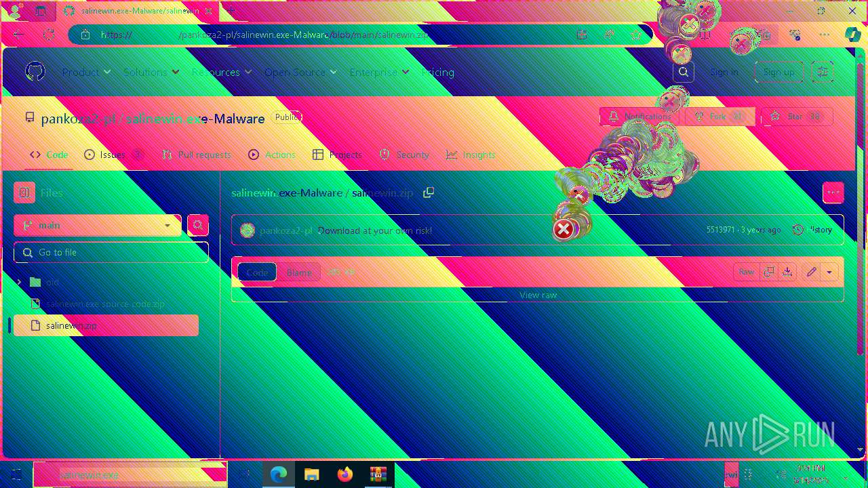Image resolution: width=868 pixels, height=488 pixels.
Task: Click Sign in link
Action: [x=724, y=72]
